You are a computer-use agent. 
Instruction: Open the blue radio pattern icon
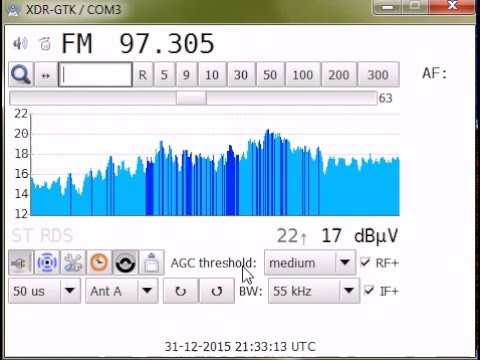pos(47,263)
